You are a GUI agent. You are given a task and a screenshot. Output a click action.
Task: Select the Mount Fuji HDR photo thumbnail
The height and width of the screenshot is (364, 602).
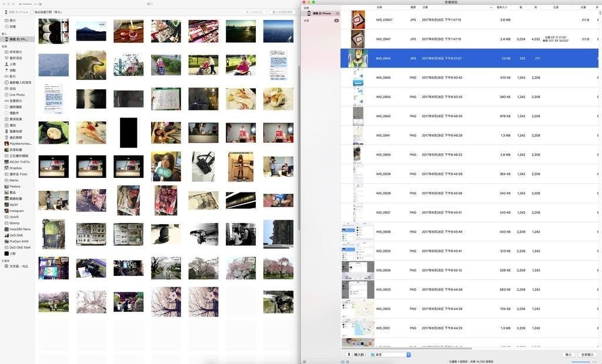(x=91, y=31)
